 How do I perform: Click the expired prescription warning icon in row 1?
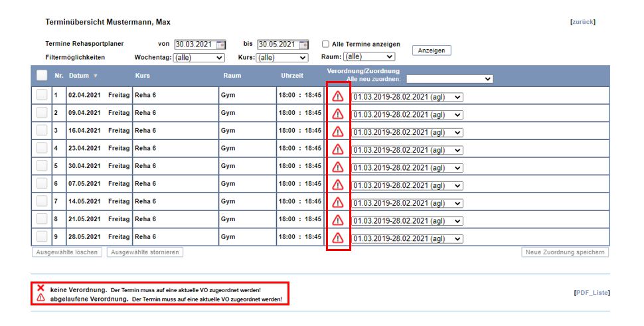point(338,96)
